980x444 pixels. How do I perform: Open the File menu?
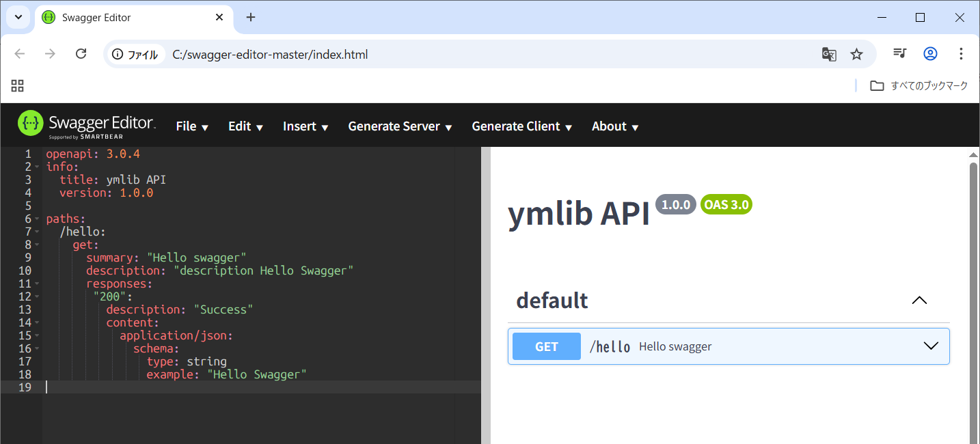coord(192,126)
